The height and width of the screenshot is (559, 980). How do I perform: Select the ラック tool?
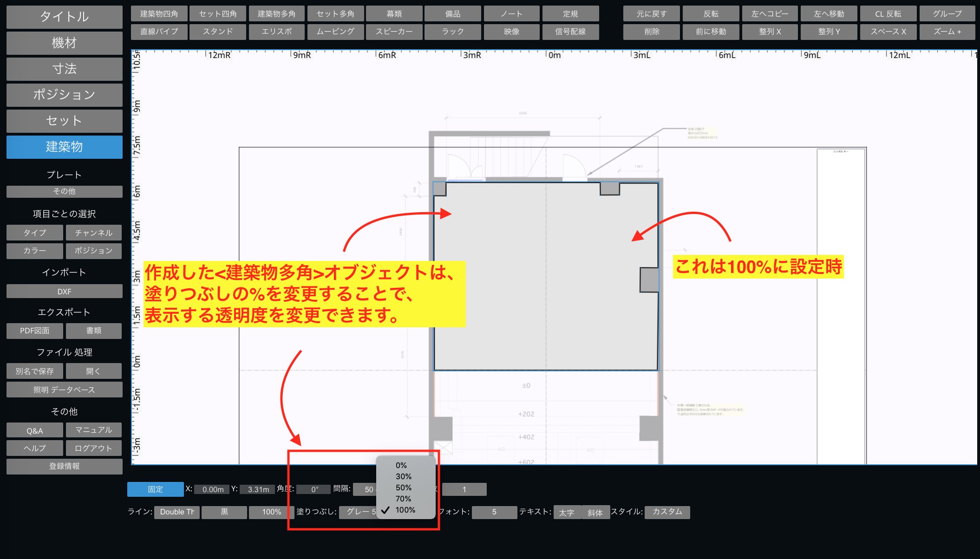click(x=453, y=32)
